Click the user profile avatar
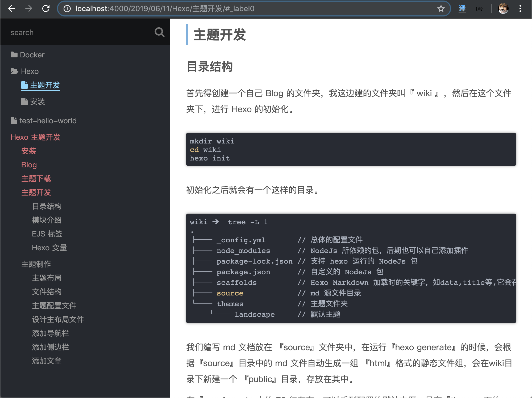Screen dimensions: 532x398 [503, 9]
